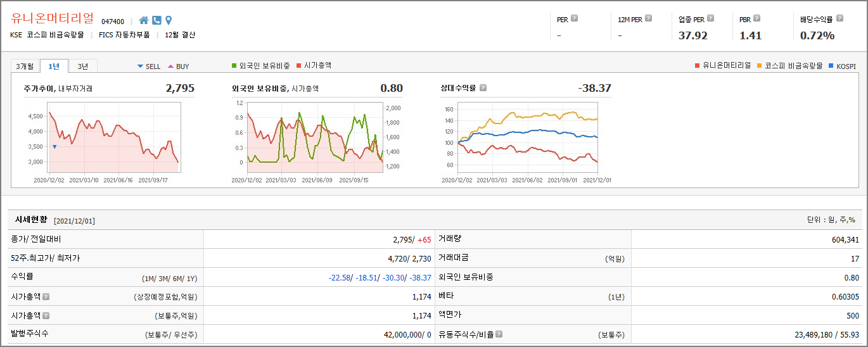Click the green 외국인 보유비중 legend swatch
Viewport: 868px width, 347px height.
(x=235, y=65)
